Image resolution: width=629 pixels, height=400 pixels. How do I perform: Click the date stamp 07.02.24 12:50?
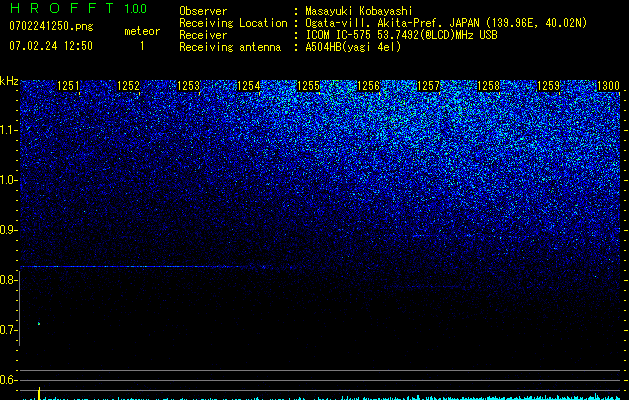[x=51, y=46]
